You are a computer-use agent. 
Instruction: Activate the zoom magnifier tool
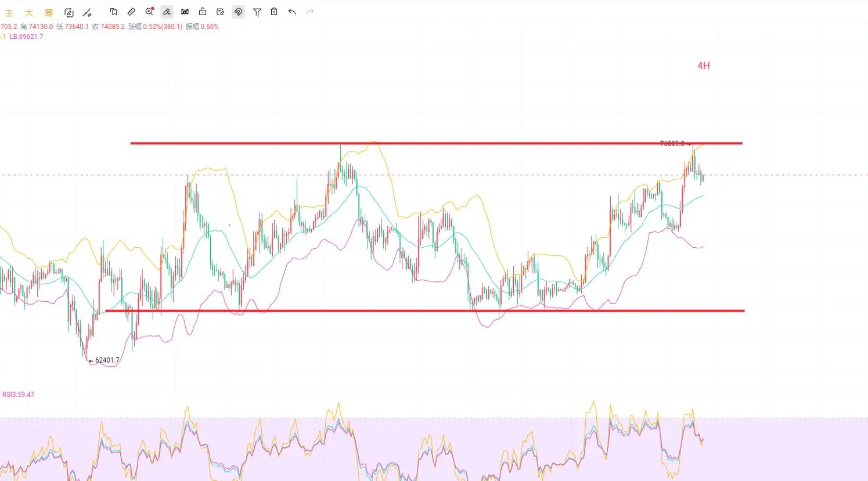150,12
